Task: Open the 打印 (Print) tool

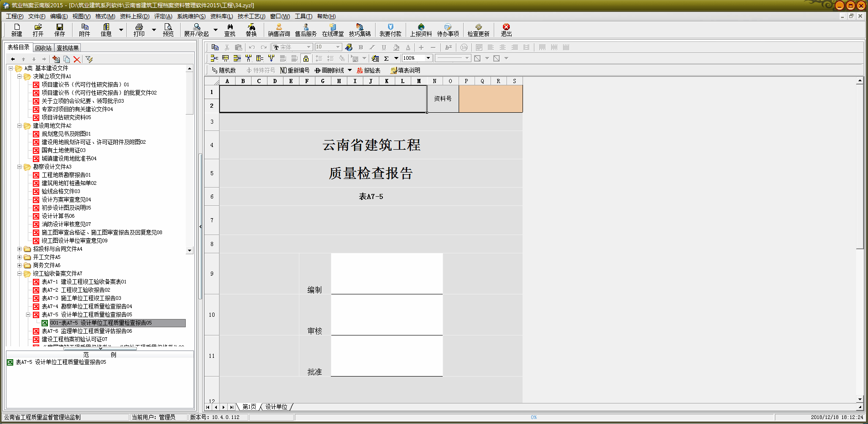Action: [139, 30]
